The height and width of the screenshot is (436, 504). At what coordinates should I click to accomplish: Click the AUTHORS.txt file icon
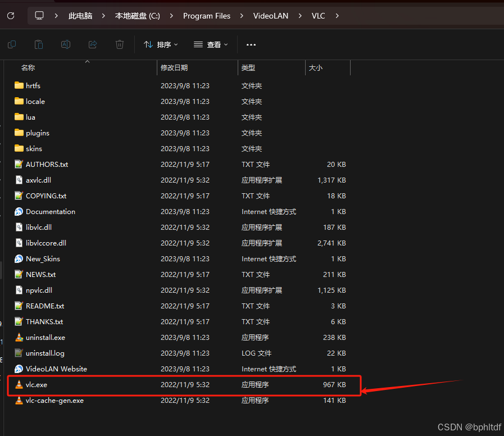click(19, 164)
